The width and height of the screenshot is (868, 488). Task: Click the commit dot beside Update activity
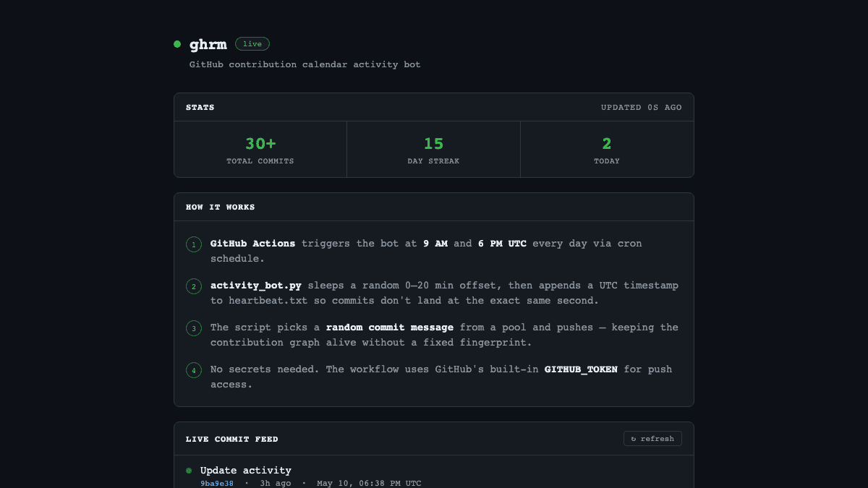pyautogui.click(x=189, y=470)
